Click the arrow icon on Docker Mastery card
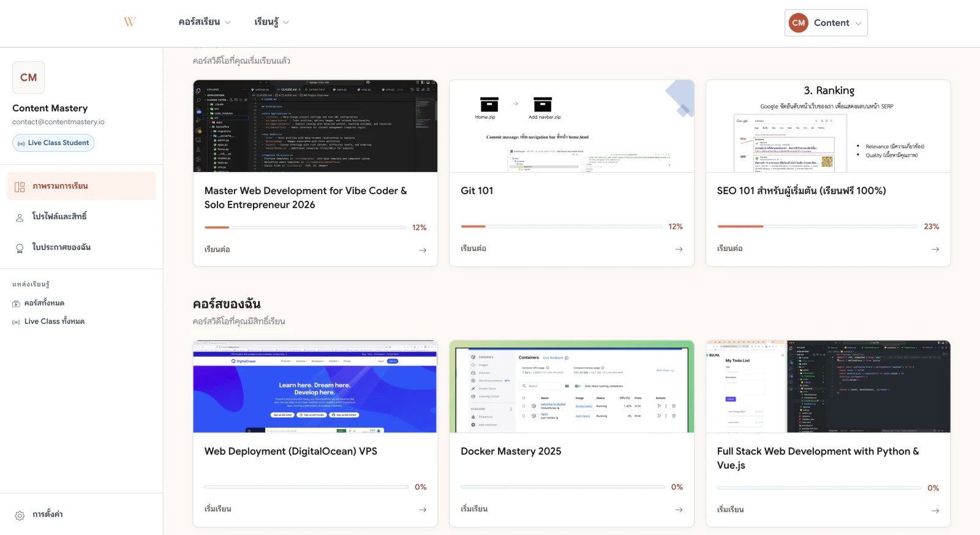 tap(679, 510)
